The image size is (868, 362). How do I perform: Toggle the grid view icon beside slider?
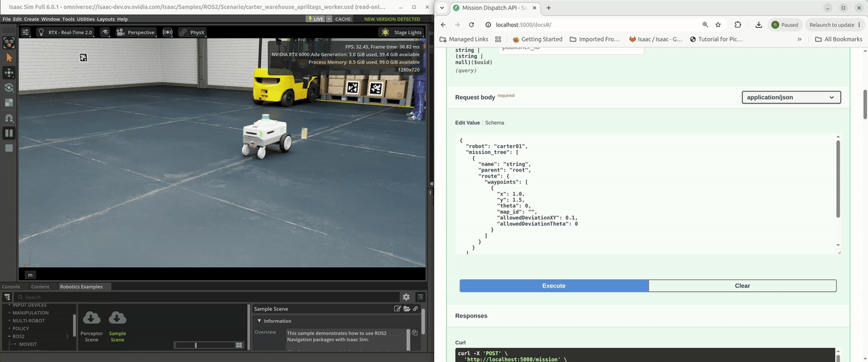[239, 345]
